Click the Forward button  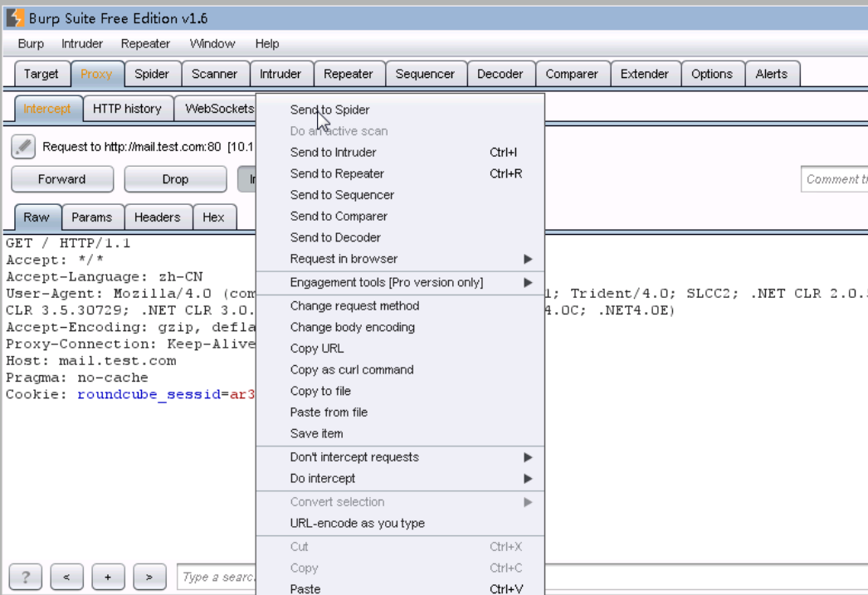point(62,179)
